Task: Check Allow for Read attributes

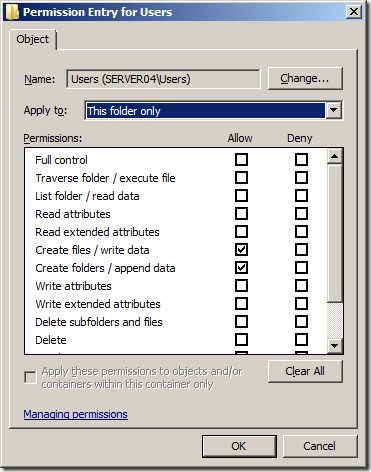Action: click(x=241, y=214)
